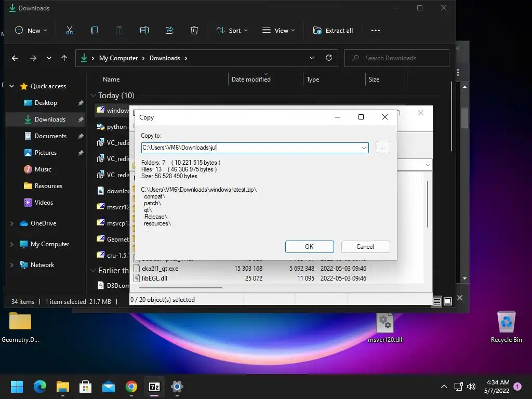Open Microsoft Store from the taskbar

pos(86,387)
